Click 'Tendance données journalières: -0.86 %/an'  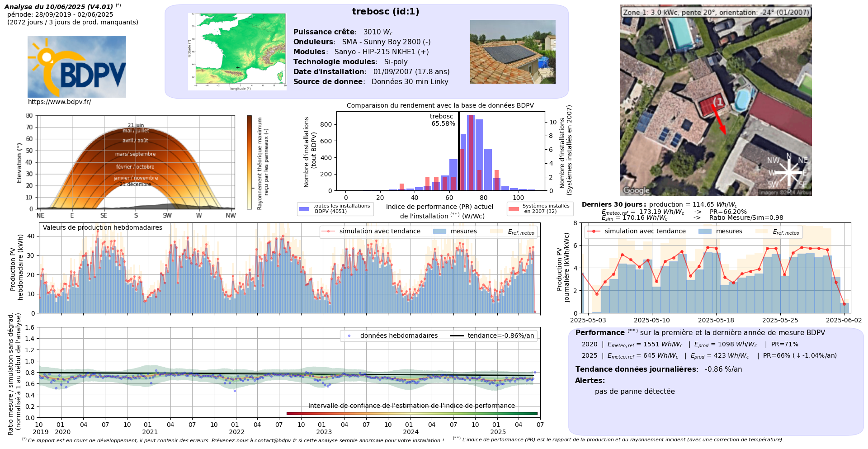coord(659,369)
